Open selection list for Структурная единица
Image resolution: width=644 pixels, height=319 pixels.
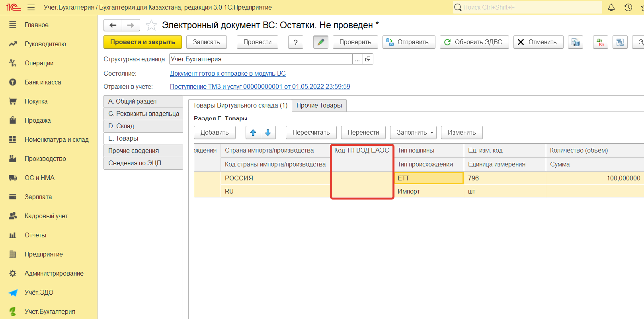pos(357,59)
